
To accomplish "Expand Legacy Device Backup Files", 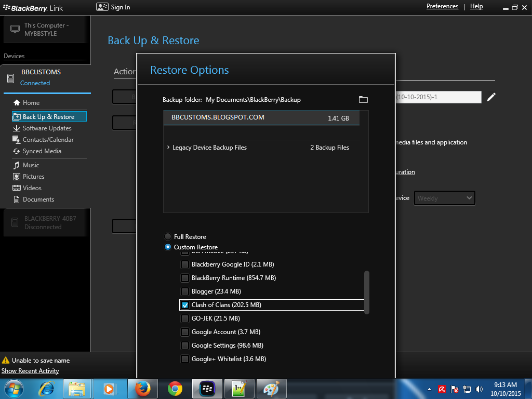I will click(168, 147).
